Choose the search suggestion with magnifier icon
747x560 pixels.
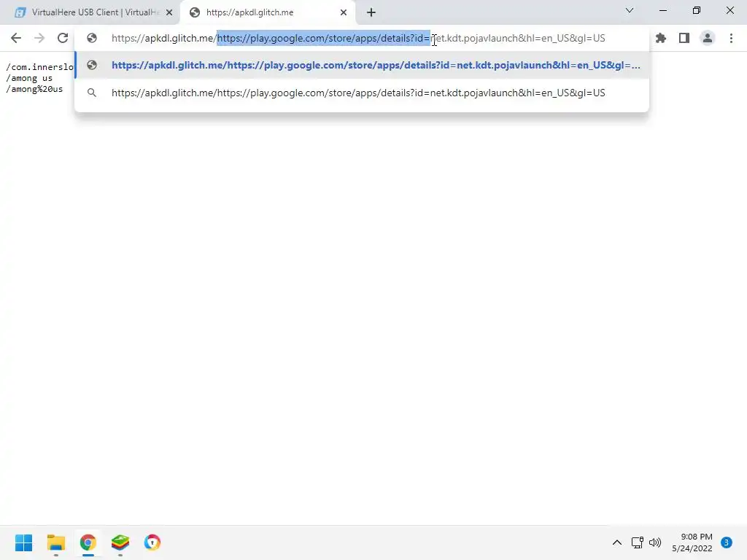pyautogui.click(x=362, y=93)
